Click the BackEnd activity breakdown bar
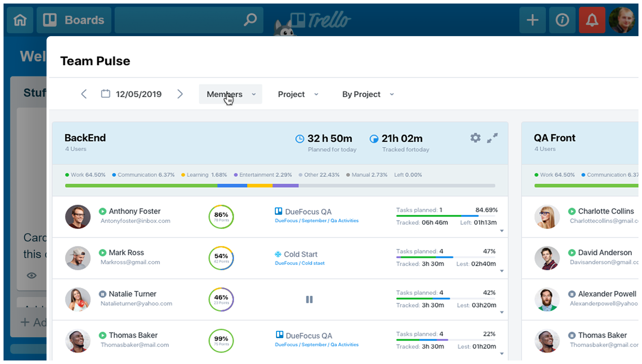Viewport: 642px width, 364px height. [280, 186]
